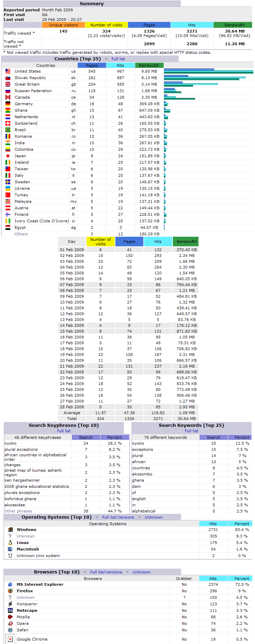Select the 'Average' row label
The image size is (255, 644).
[72, 413]
